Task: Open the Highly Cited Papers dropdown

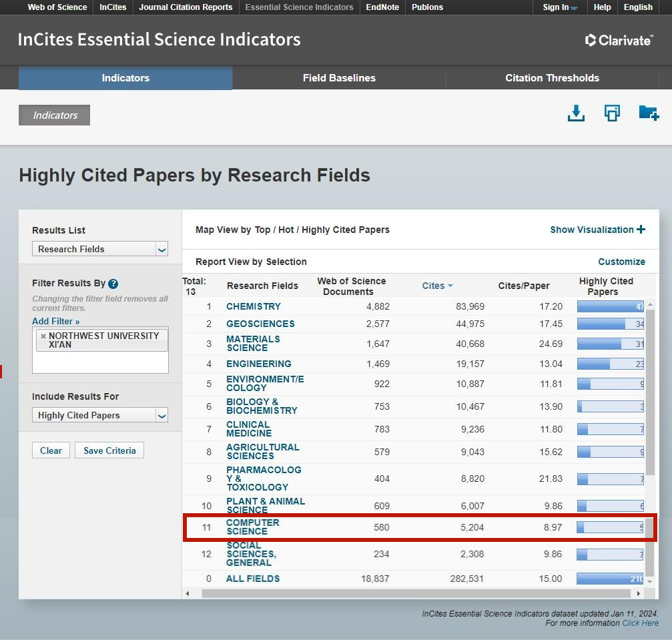Action: (x=100, y=415)
